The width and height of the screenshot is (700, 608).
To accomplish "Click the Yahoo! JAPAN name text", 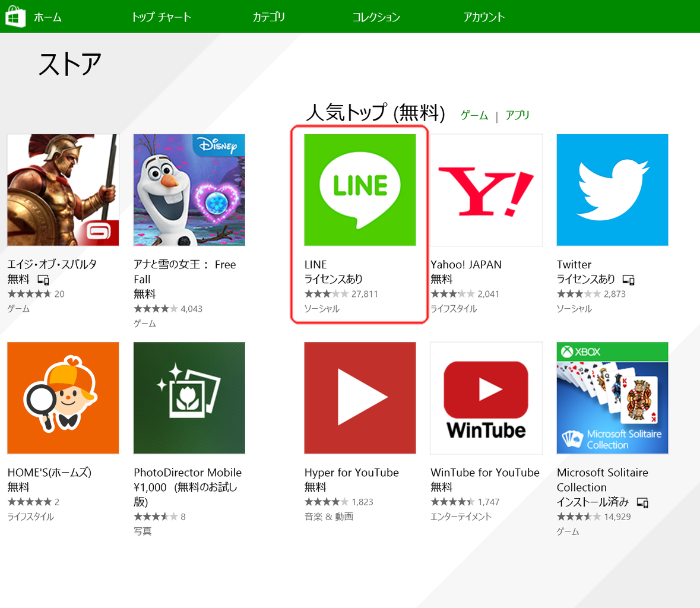I will tap(466, 264).
